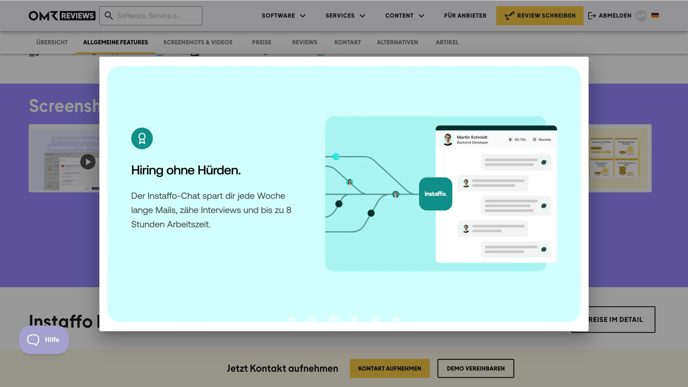This screenshot has height=387, width=688.
Task: Open the Für Anbieter link
Action: click(465, 16)
